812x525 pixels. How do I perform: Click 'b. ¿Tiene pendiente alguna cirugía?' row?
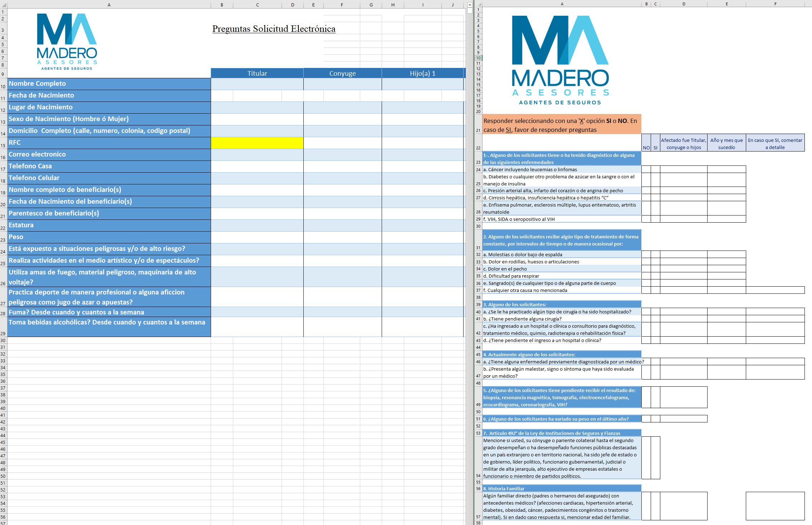pos(562,319)
